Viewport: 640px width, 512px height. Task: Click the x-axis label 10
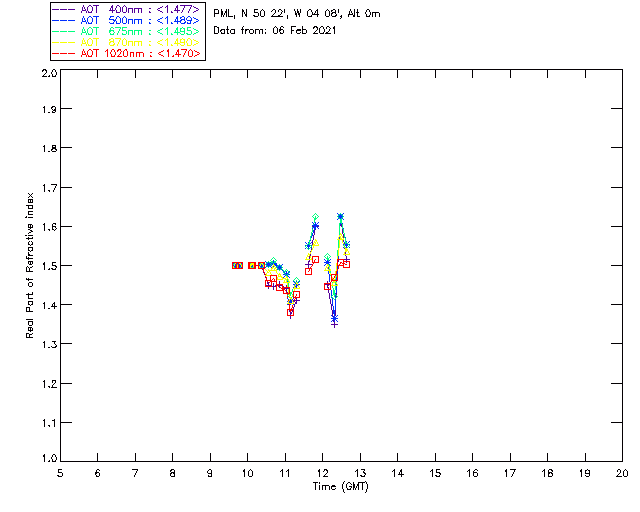click(x=247, y=473)
